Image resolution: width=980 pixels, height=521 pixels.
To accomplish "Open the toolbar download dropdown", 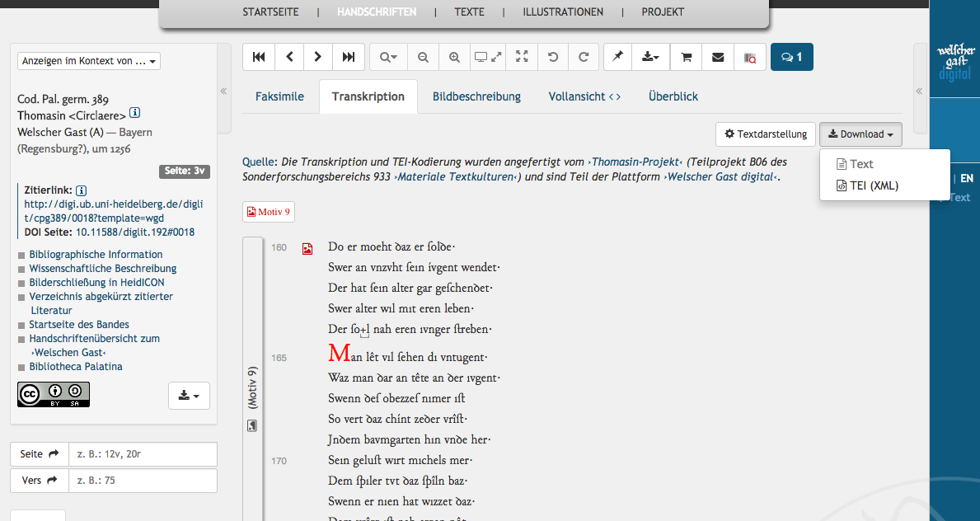I will [x=650, y=57].
